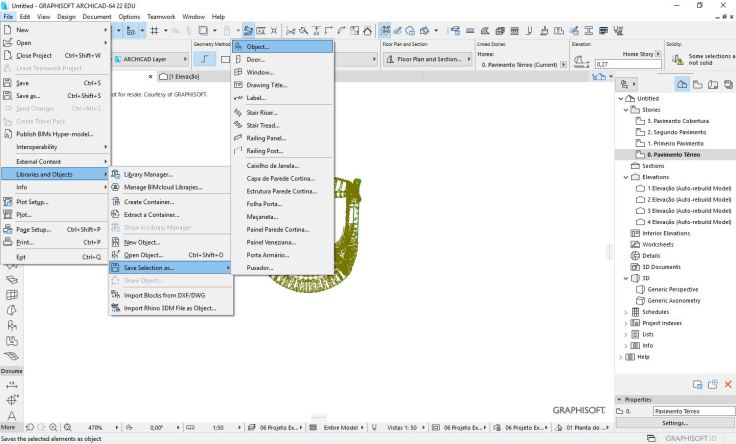Screen dimensions: 736x444
Task: Click Save in File menu
Action: point(55,83)
